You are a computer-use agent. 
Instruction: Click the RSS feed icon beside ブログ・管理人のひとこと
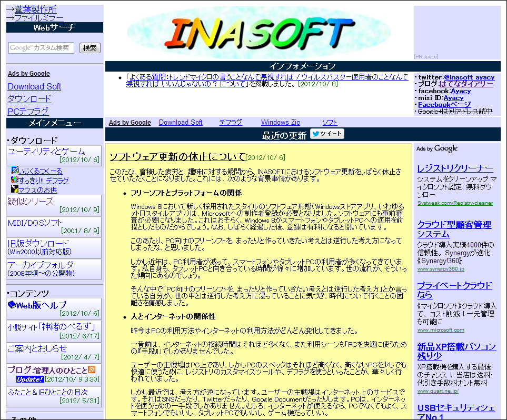91,370
